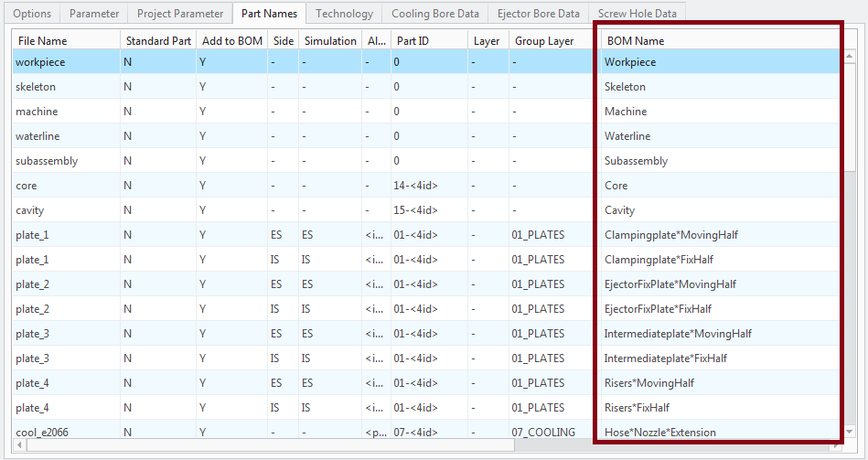Open the Parameter tab

[94, 14]
